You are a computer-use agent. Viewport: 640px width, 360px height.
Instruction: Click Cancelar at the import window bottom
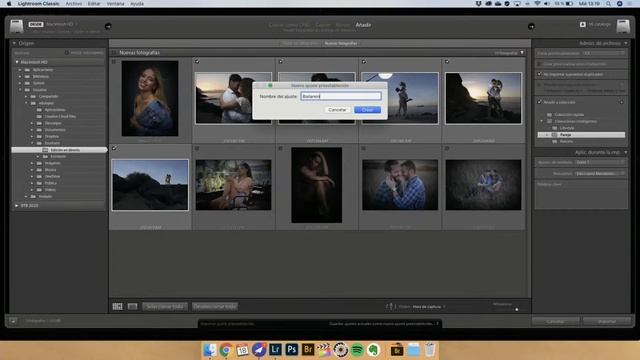coord(555,321)
